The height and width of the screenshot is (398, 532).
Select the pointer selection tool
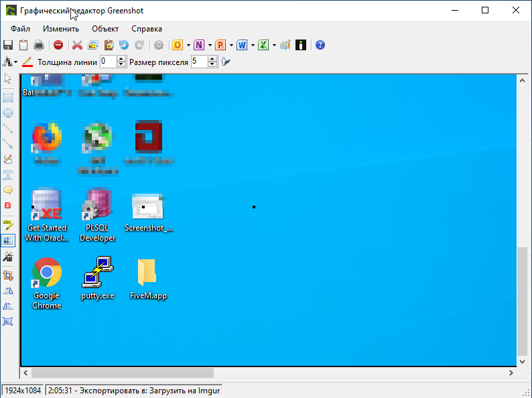[8, 79]
